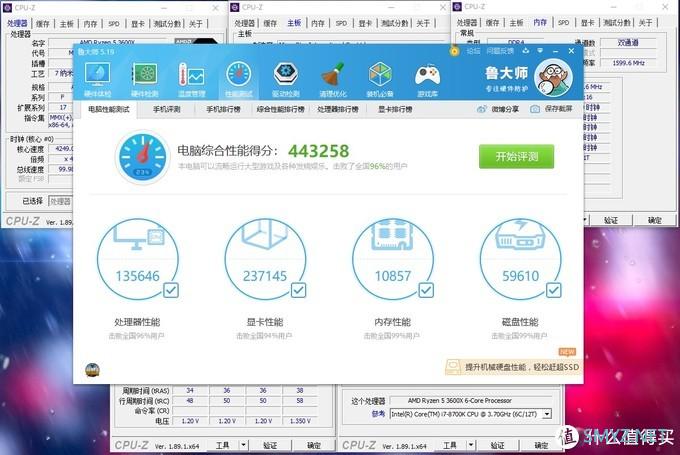Click 验证 in the CPU-Z memory window
Viewport: 680px width, 455px height.
[x=611, y=220]
